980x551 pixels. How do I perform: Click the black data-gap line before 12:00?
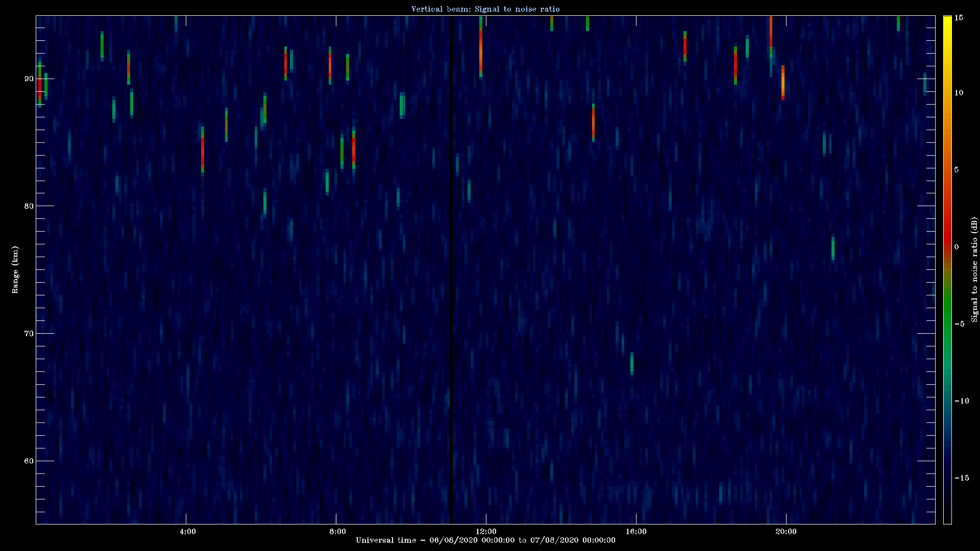pyautogui.click(x=451, y=269)
